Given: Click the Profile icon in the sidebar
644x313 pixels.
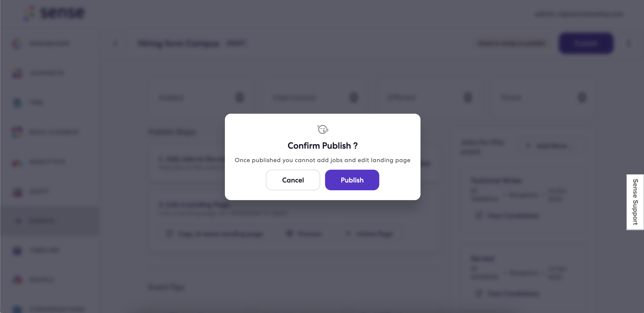Looking at the screenshot, I should pyautogui.click(x=17, y=279).
